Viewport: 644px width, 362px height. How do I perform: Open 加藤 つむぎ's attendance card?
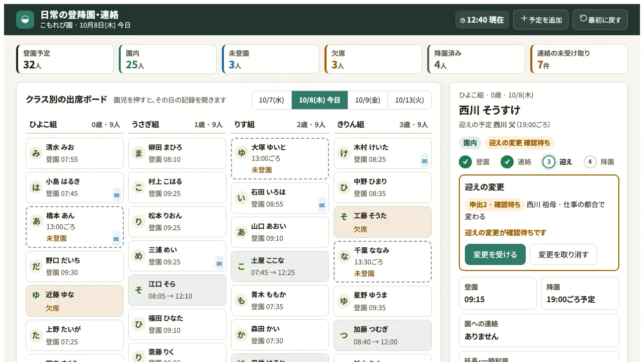pos(382,335)
